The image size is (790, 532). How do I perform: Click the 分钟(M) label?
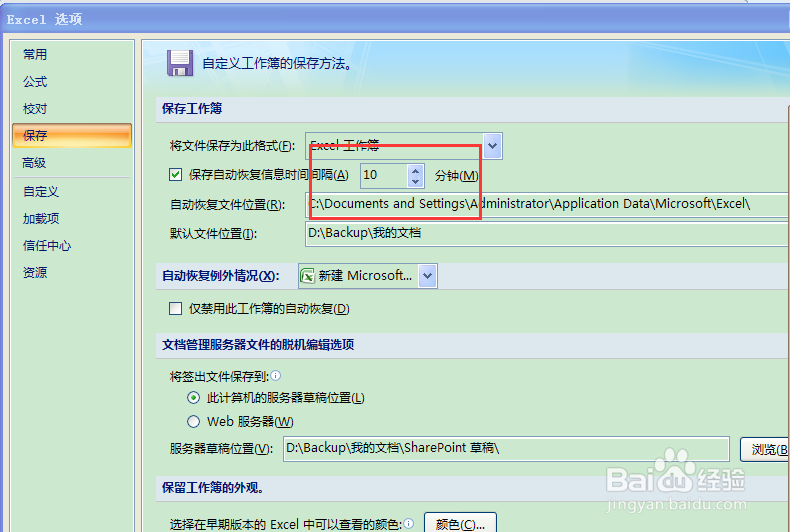(456, 175)
